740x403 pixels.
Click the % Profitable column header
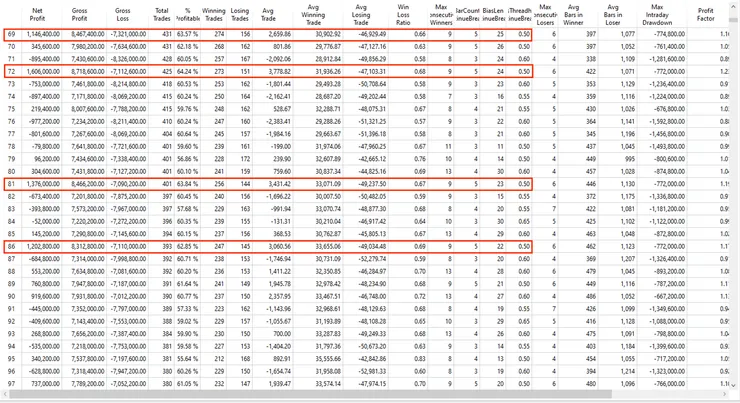187,15
